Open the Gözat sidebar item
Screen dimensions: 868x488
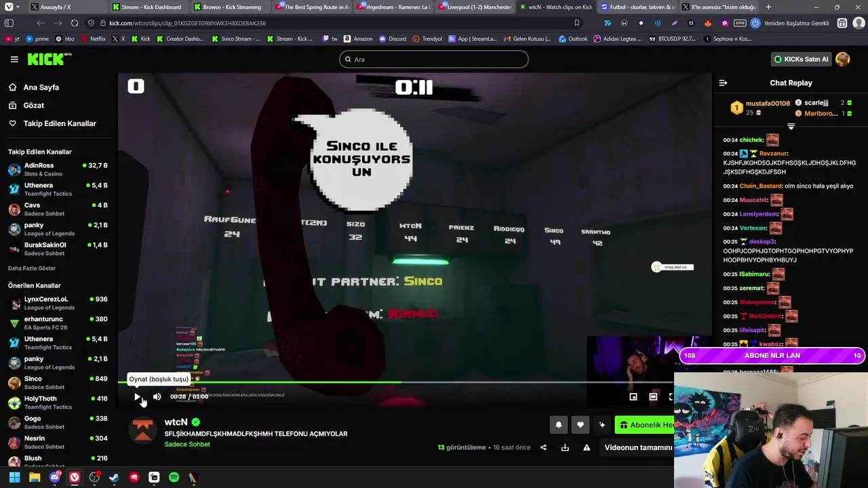[x=33, y=105]
